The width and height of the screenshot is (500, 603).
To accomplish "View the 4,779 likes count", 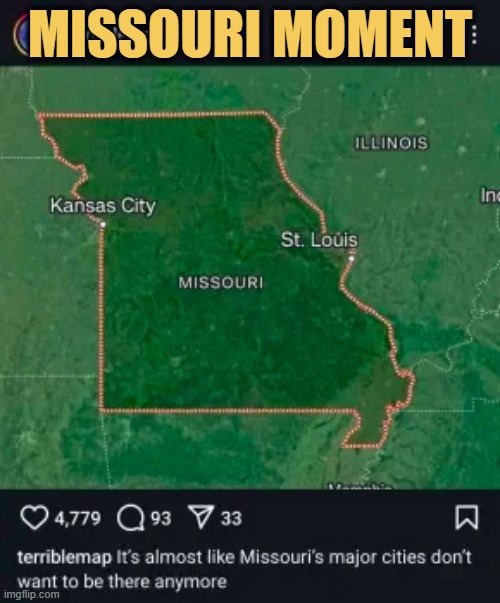I will [77, 518].
